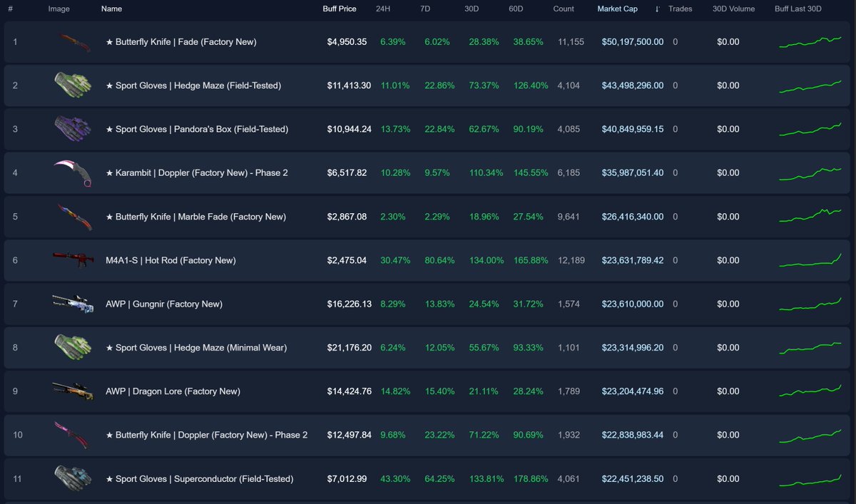Viewport: 856px width, 504px height.
Task: Click the 110.34% 30D change value
Action: coord(486,173)
